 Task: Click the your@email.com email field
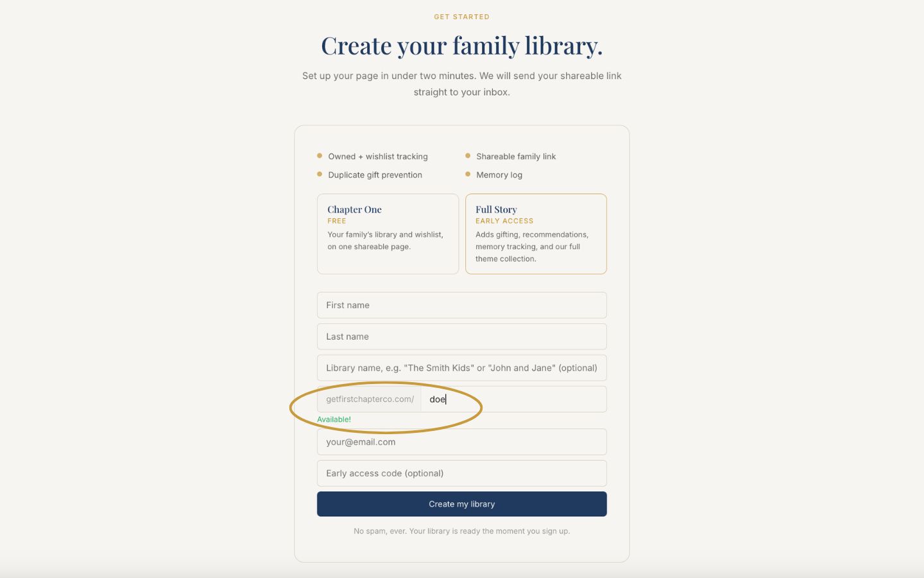click(461, 442)
